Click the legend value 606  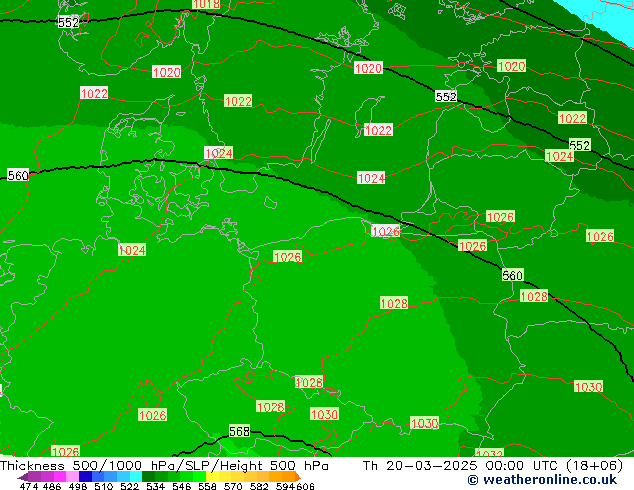click(x=305, y=486)
